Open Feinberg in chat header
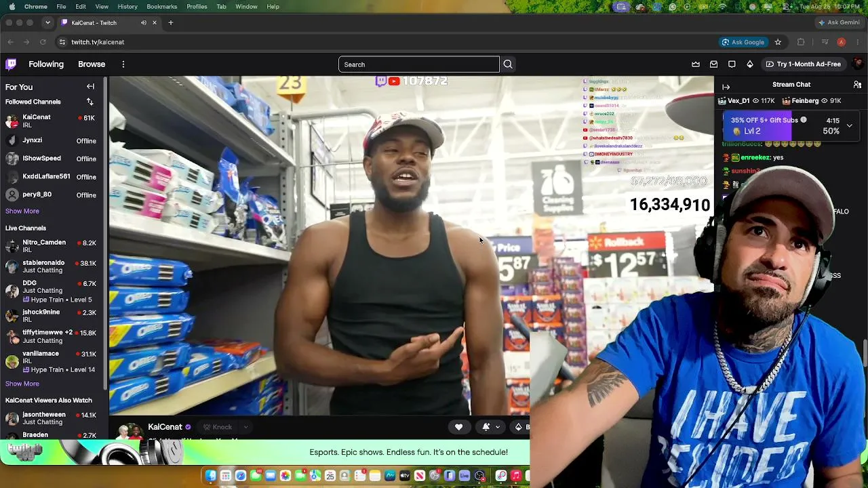 click(x=811, y=101)
